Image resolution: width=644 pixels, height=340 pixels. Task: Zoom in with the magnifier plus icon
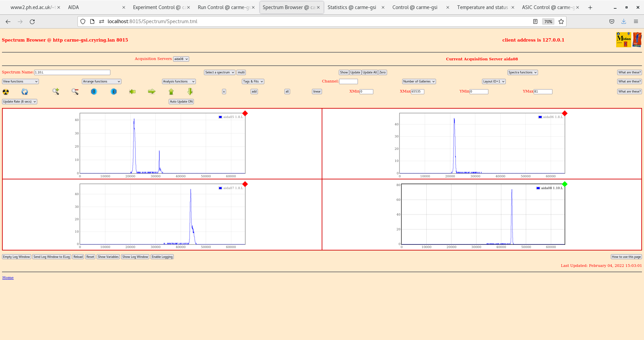pyautogui.click(x=56, y=92)
